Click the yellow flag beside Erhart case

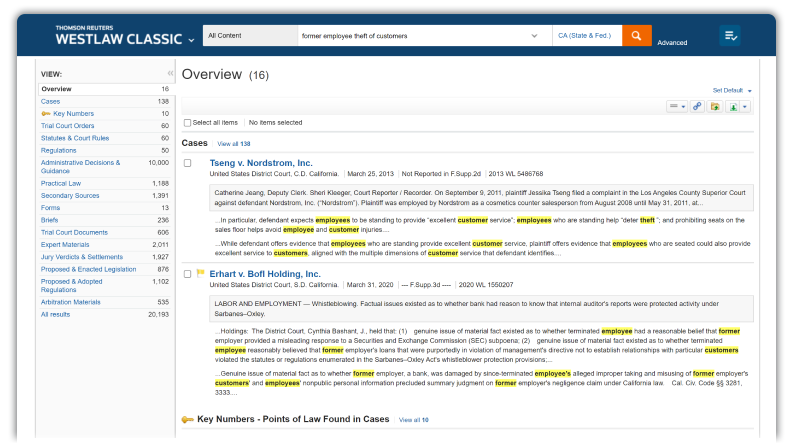[x=200, y=273]
